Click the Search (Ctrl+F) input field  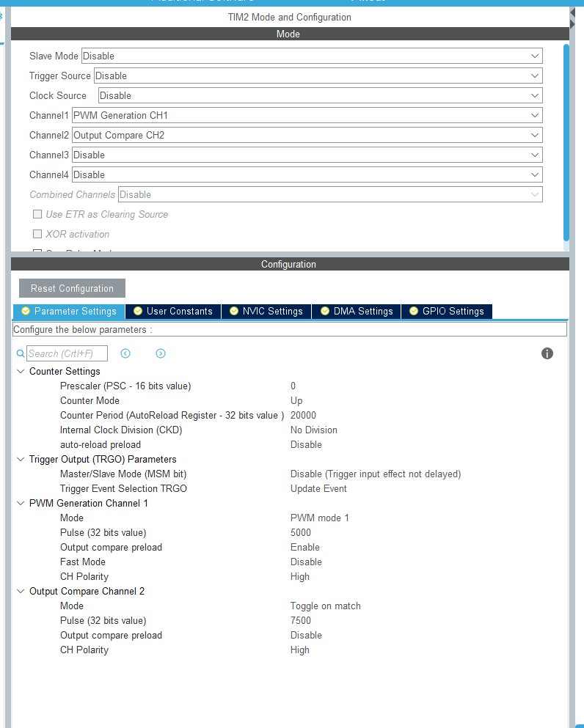[x=67, y=353]
